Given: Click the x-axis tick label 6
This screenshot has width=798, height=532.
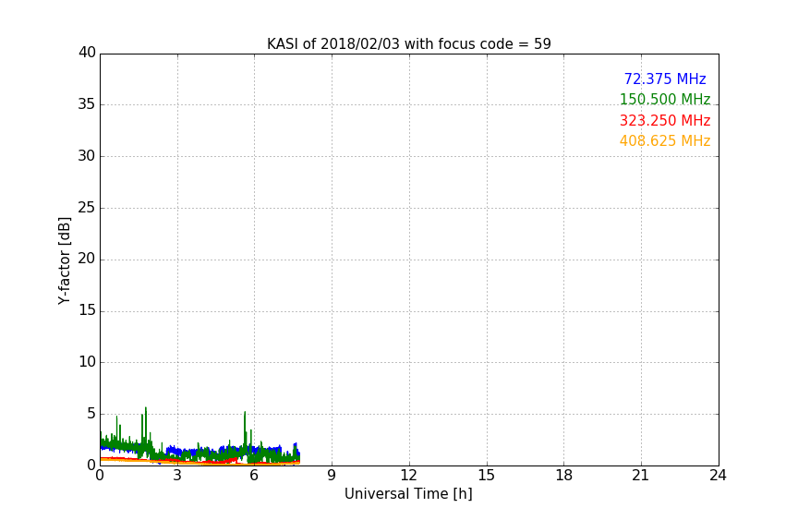Looking at the screenshot, I should point(254,476).
